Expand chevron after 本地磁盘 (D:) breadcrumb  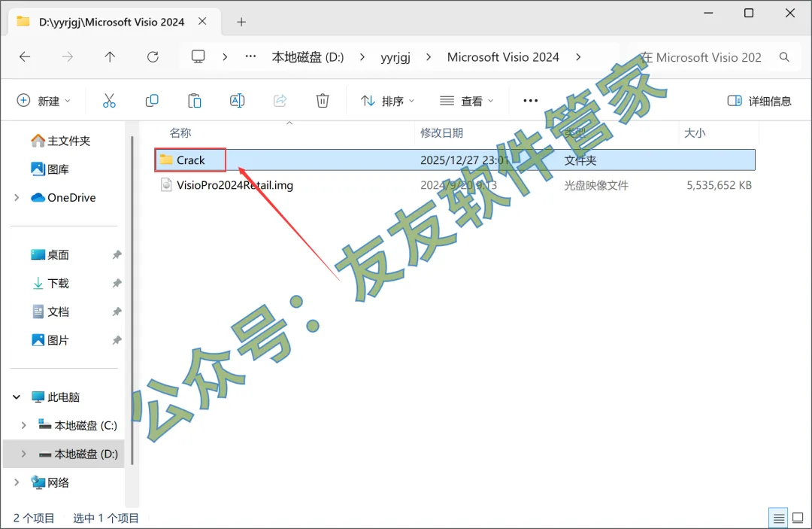pos(362,57)
